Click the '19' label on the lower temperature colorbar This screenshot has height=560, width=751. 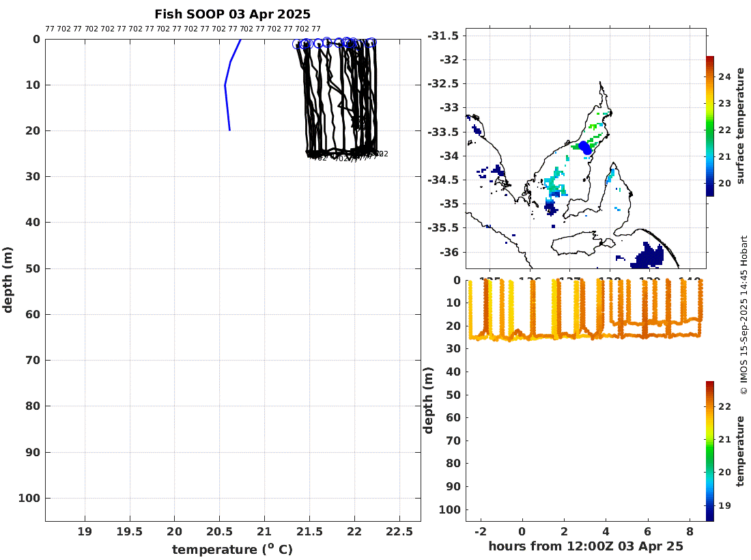(x=724, y=505)
